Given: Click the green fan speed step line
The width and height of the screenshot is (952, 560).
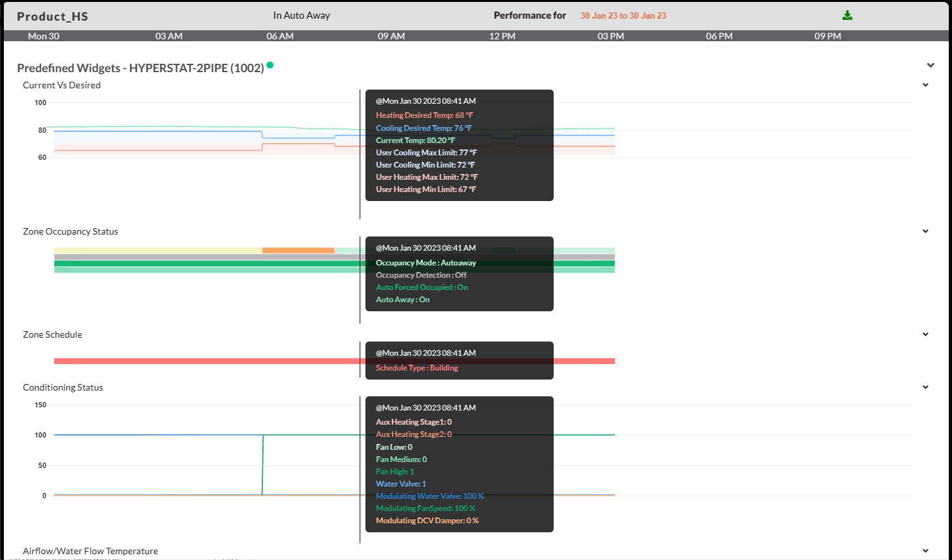Looking at the screenshot, I should pos(262,465).
